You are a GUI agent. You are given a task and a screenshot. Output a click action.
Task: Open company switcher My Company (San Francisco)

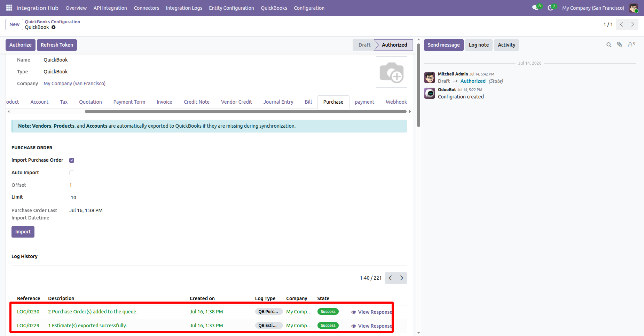(x=593, y=8)
